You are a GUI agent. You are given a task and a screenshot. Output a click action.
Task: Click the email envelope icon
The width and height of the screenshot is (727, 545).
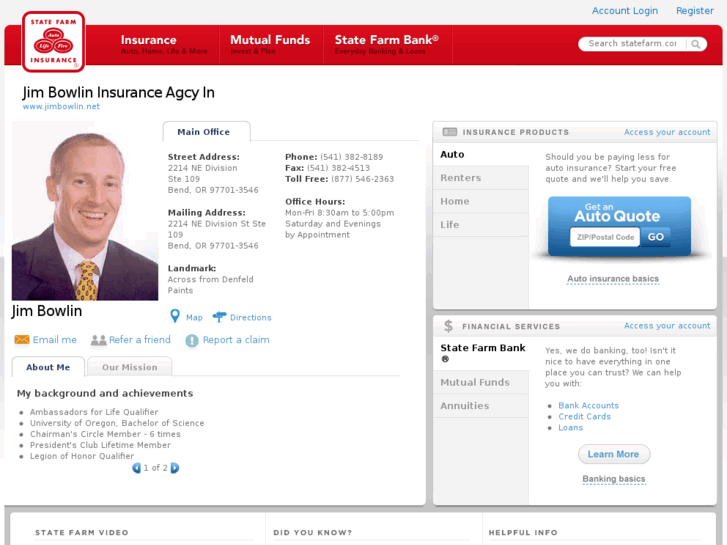click(x=22, y=340)
